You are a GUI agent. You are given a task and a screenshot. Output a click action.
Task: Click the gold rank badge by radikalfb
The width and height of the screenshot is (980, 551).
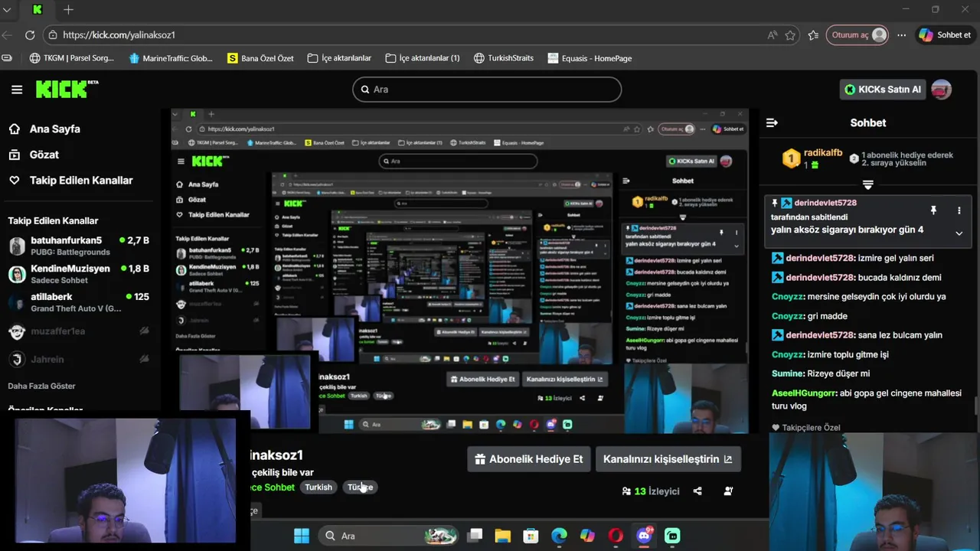coord(791,159)
